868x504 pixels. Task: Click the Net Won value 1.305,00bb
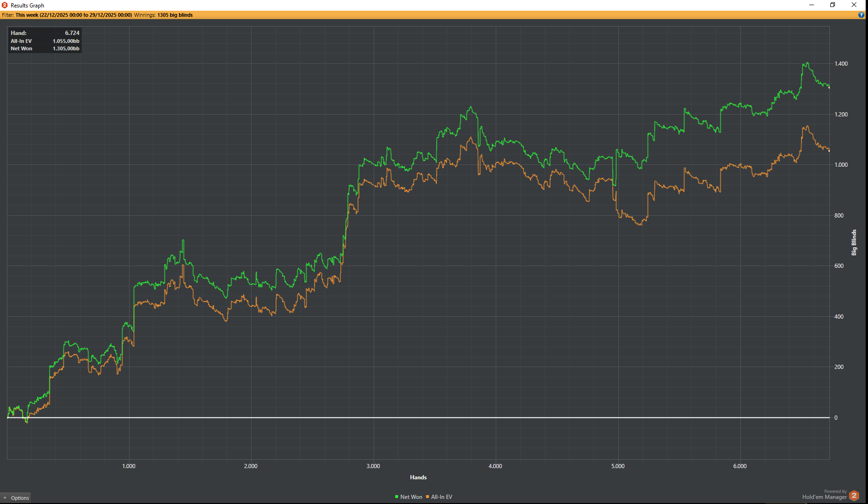pos(66,48)
